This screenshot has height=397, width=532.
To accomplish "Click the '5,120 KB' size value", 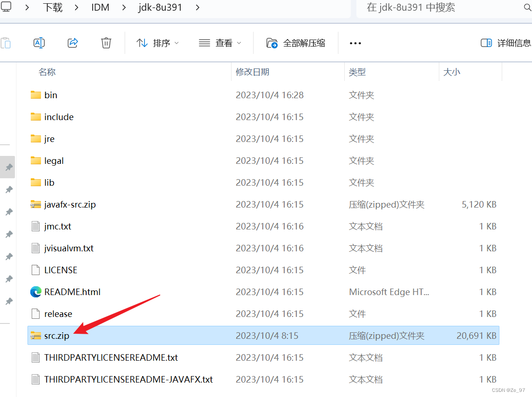I will [479, 204].
